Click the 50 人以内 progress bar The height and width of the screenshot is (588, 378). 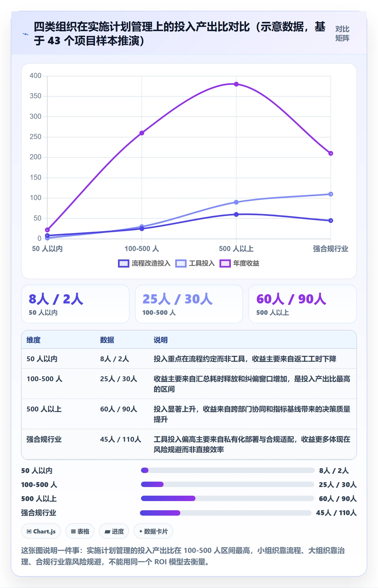point(228,470)
